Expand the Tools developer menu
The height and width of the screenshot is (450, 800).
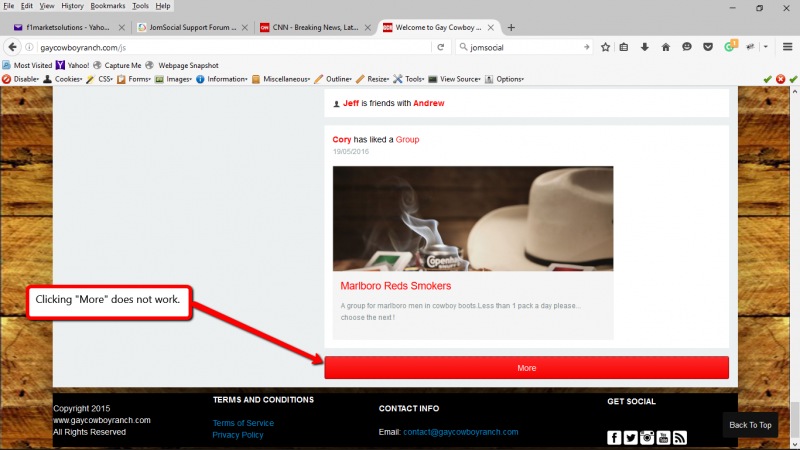tap(409, 79)
